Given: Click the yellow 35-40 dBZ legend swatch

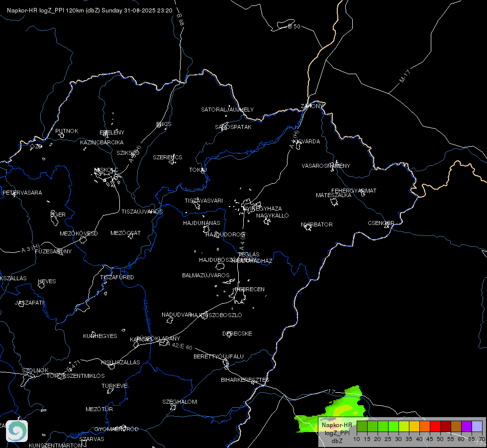Looking at the screenshot, I should coord(414,426).
